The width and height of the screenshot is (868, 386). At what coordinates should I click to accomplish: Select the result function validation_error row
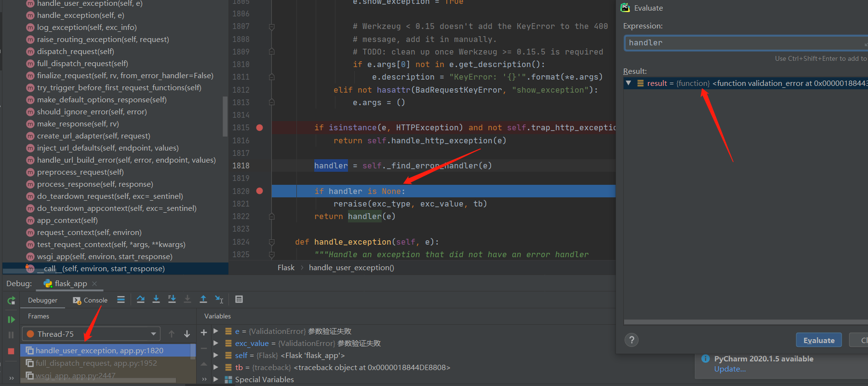click(x=746, y=83)
